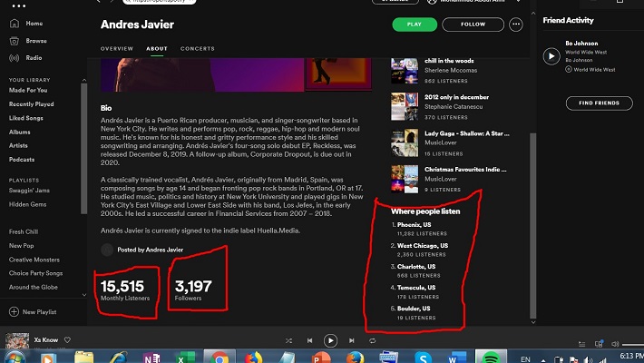The height and width of the screenshot is (363, 644).
Task: Open the Browse section icon
Action: tap(15, 41)
